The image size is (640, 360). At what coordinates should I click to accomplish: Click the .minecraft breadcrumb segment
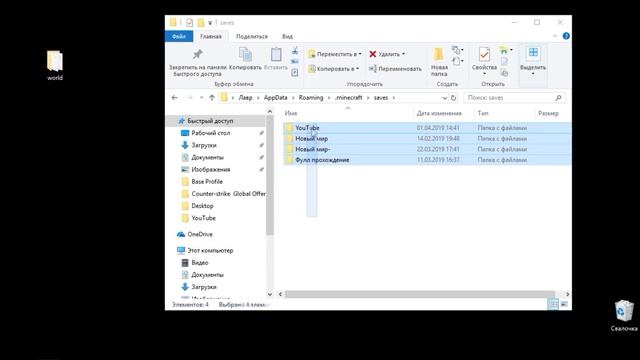pos(349,98)
